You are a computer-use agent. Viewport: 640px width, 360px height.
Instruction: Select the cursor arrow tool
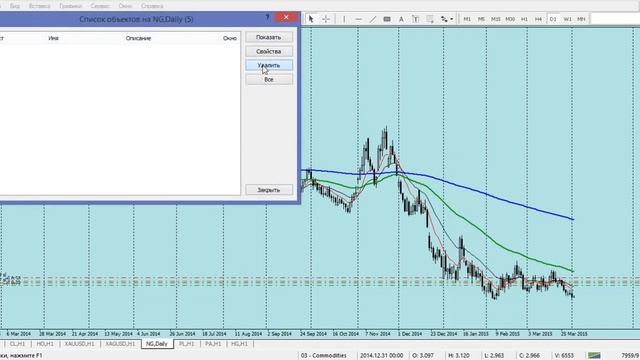311,19
